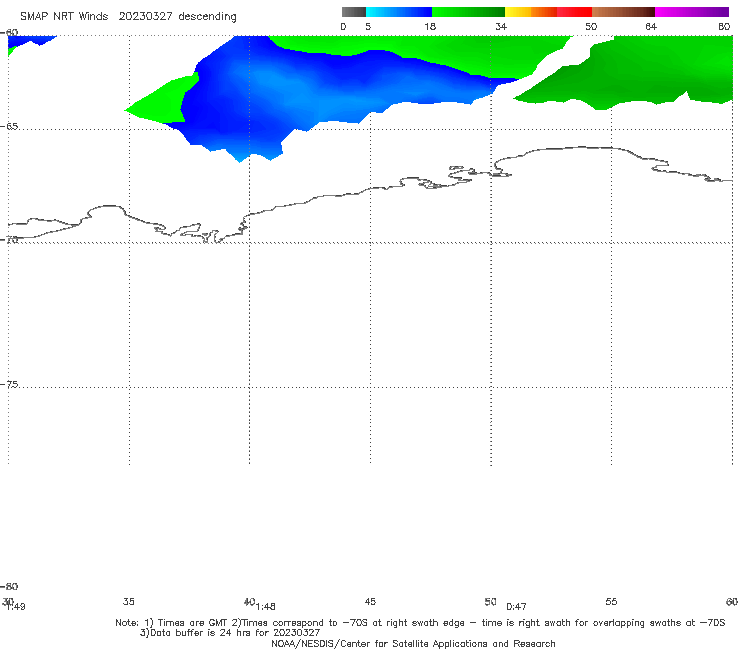Click the color bar label '50'

(x=591, y=27)
